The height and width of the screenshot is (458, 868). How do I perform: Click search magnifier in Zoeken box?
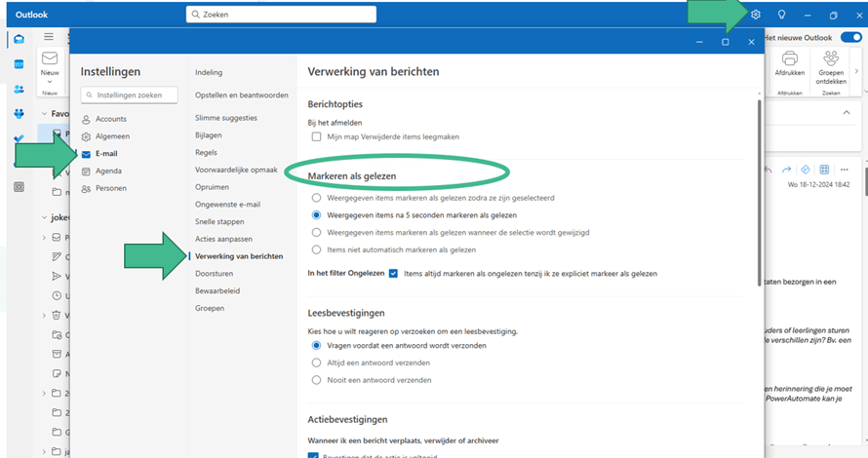pos(195,15)
